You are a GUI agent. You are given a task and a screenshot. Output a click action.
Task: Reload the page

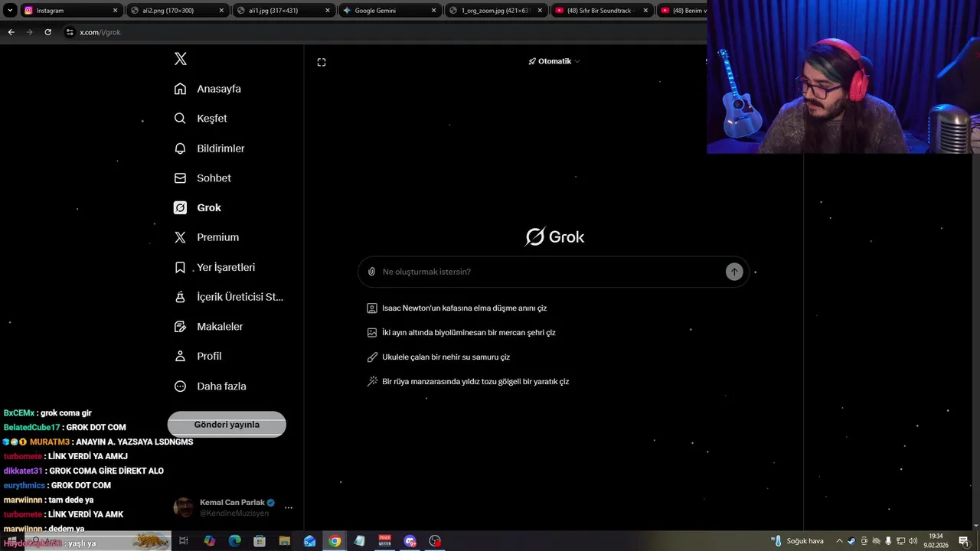pos(47,32)
